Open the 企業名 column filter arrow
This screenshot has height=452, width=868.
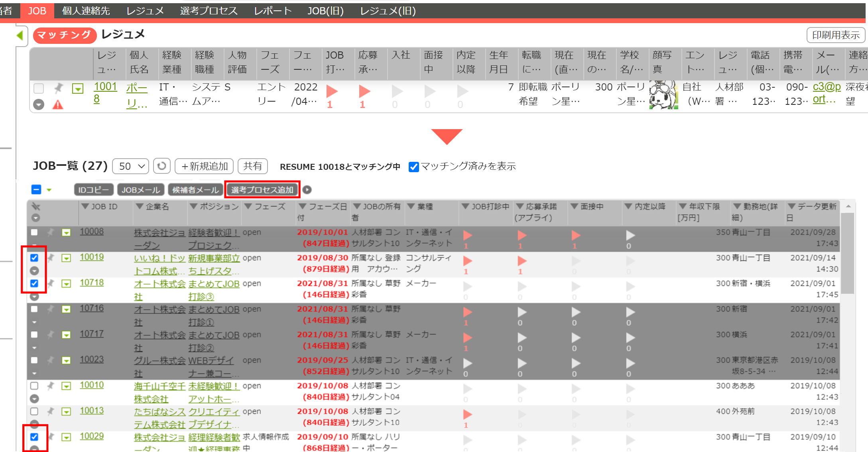click(139, 206)
